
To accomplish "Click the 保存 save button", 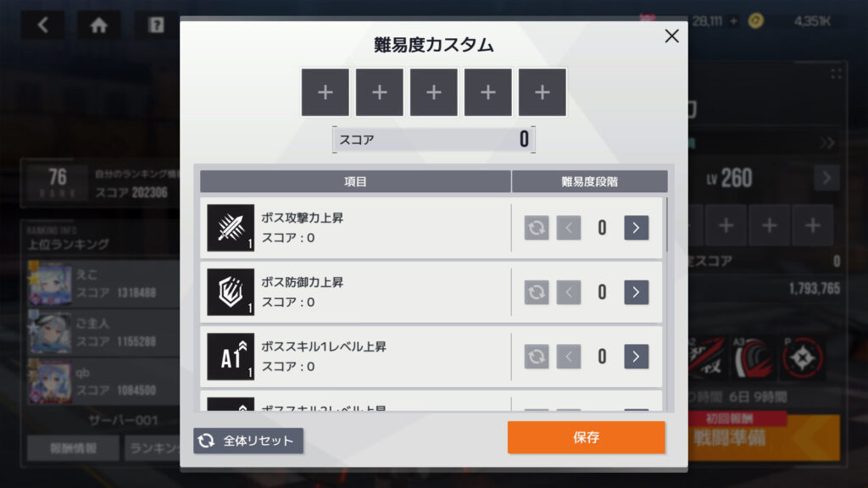I will coord(587,438).
